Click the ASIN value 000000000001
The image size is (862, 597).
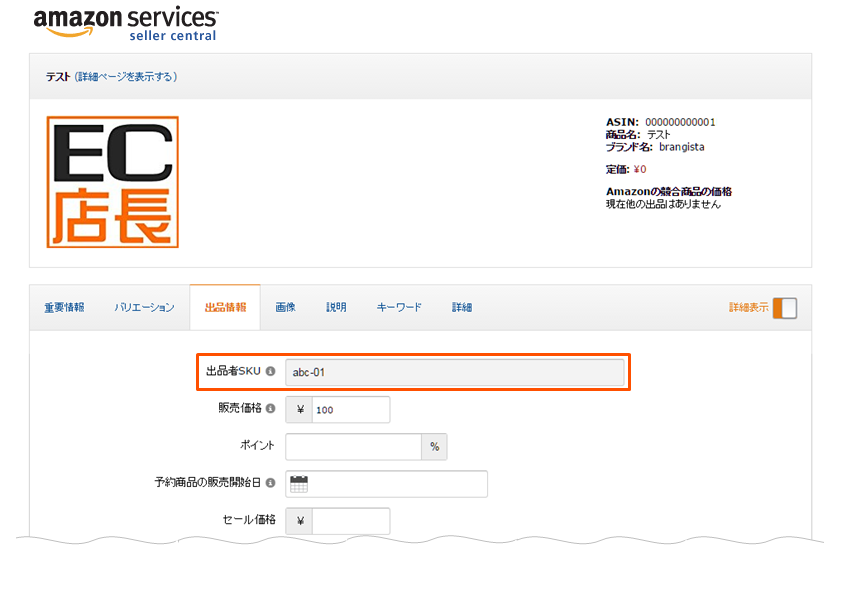680,122
